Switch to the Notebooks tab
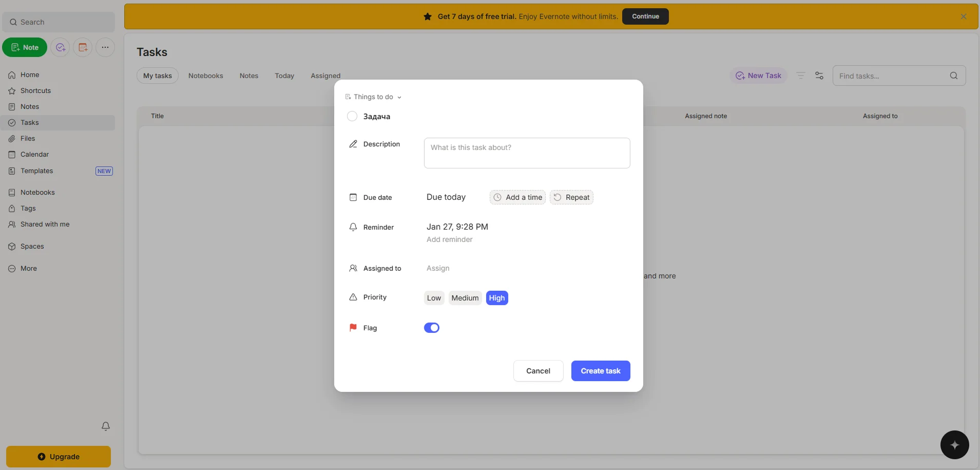This screenshot has width=980, height=470. click(205, 76)
